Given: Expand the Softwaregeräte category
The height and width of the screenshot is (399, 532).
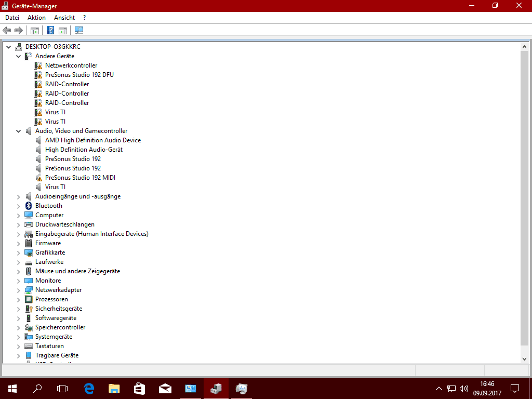Looking at the screenshot, I should click(x=18, y=318).
